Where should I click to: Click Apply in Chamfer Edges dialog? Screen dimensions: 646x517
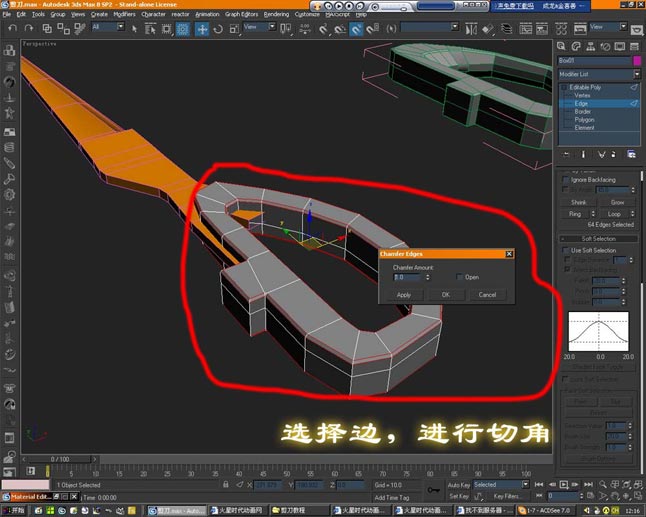coord(404,295)
